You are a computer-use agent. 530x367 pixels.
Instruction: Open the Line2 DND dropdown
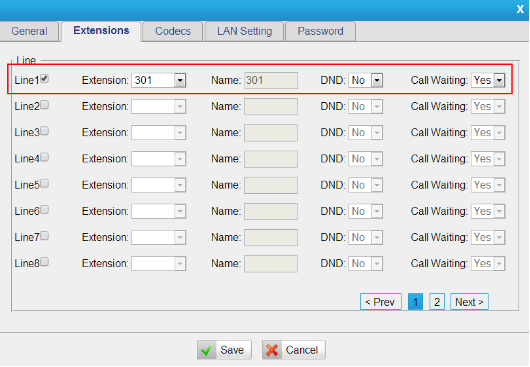pyautogui.click(x=365, y=106)
